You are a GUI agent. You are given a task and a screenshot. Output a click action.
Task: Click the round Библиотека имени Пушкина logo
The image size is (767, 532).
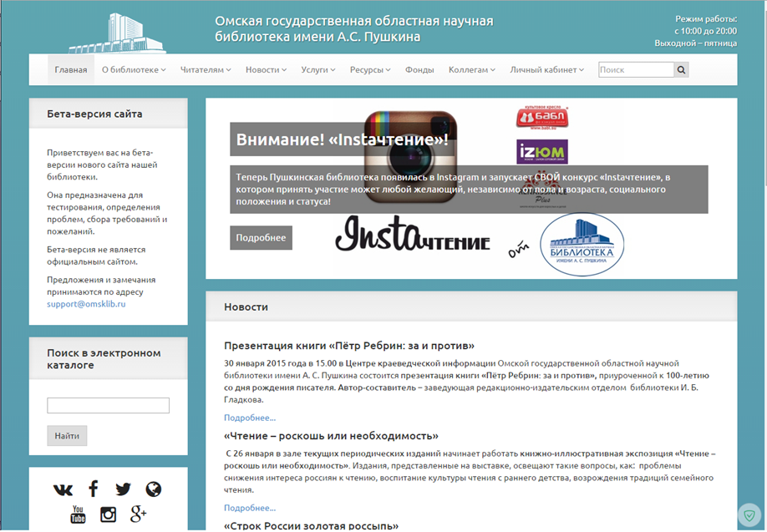[582, 245]
